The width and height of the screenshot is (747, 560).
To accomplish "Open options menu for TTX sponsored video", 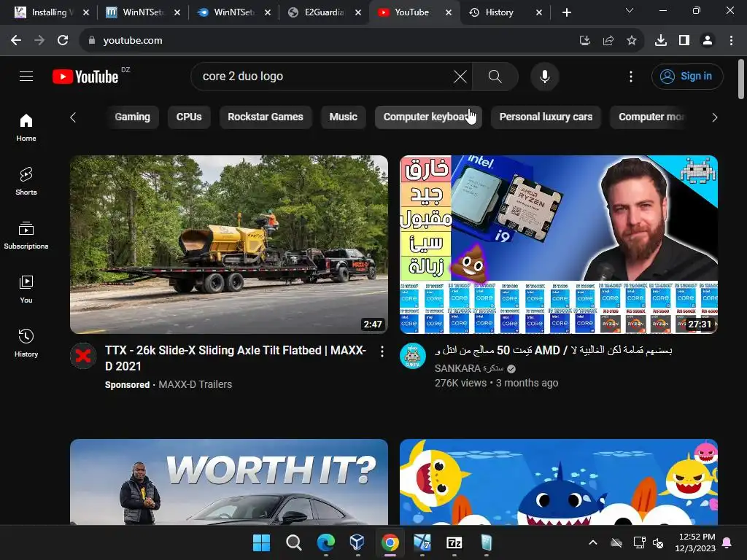I will (382, 351).
